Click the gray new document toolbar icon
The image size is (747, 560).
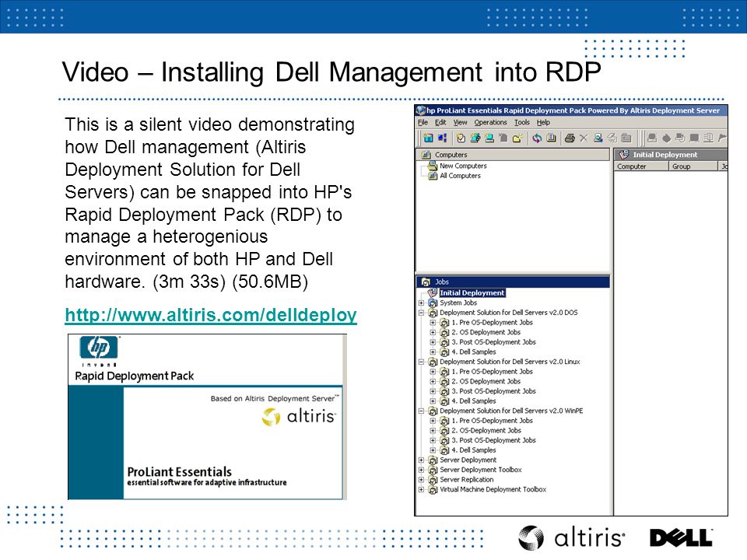point(503,138)
